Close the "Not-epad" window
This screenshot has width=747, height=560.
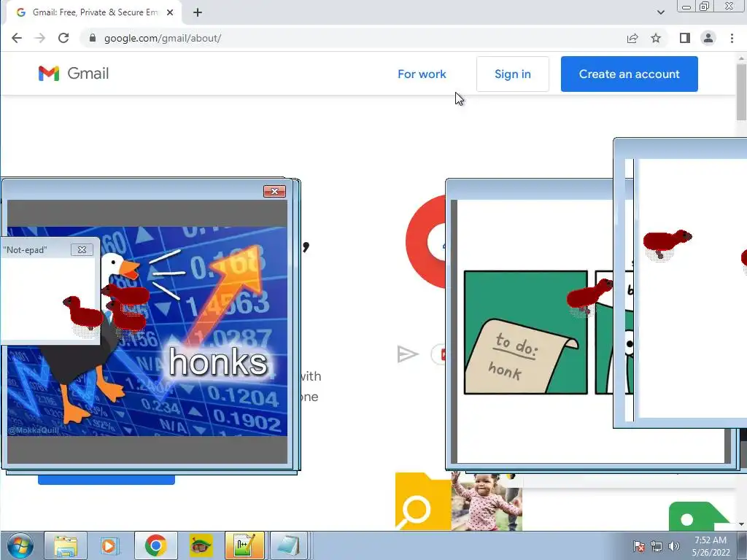(x=82, y=249)
